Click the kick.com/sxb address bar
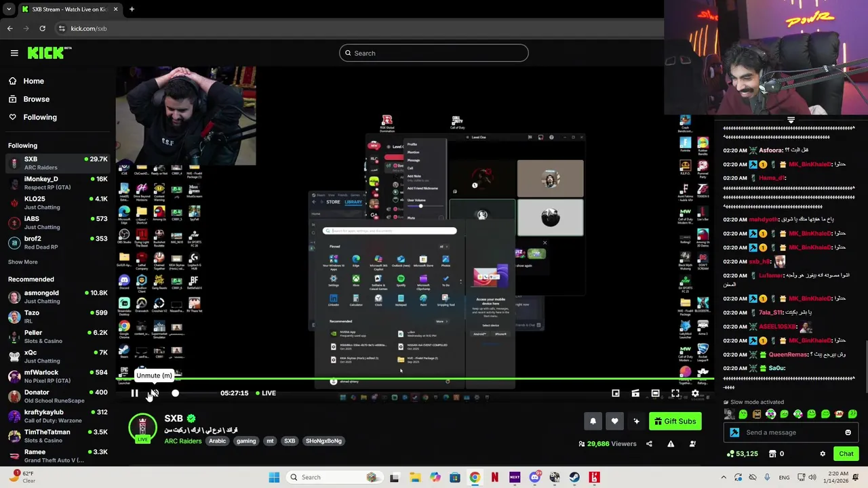The width and height of the screenshot is (868, 488). tap(359, 28)
